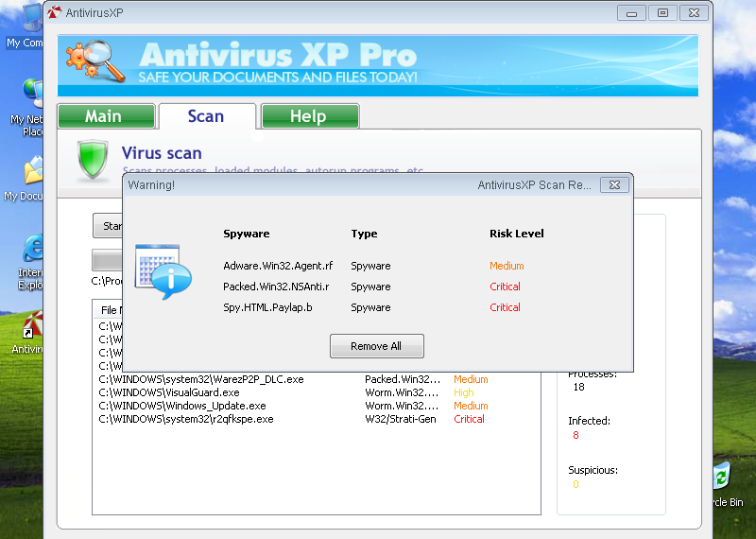The height and width of the screenshot is (539, 756).
Task: Click the Type column header
Action: coord(364,234)
